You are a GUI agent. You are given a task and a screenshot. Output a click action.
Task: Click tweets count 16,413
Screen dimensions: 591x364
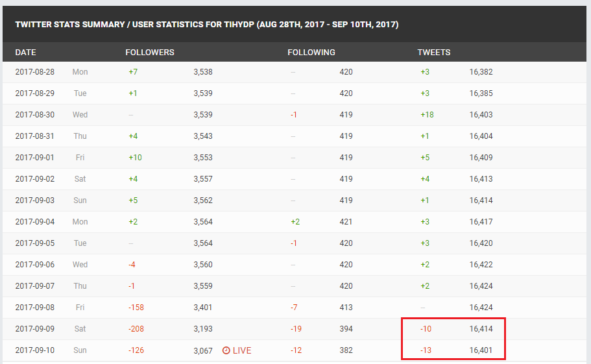point(481,179)
